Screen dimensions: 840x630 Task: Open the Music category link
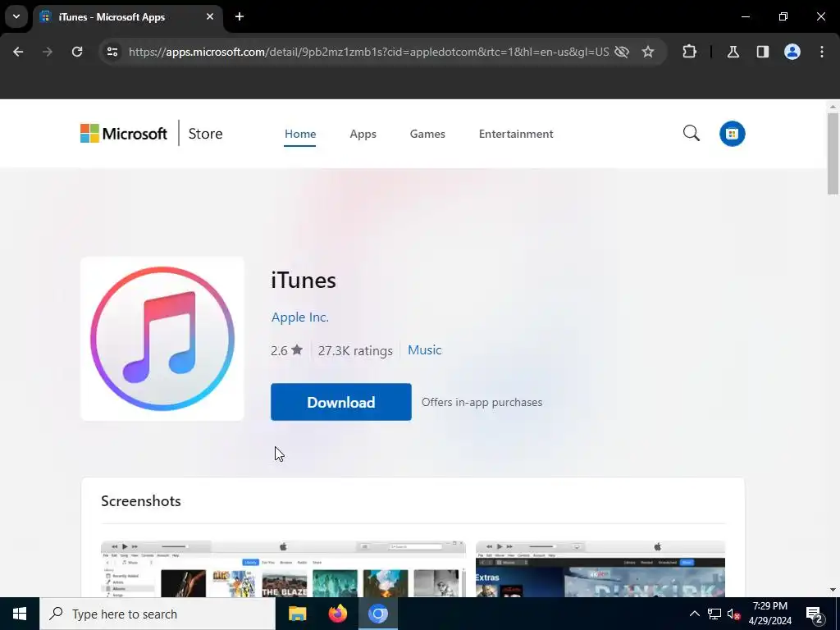point(425,349)
